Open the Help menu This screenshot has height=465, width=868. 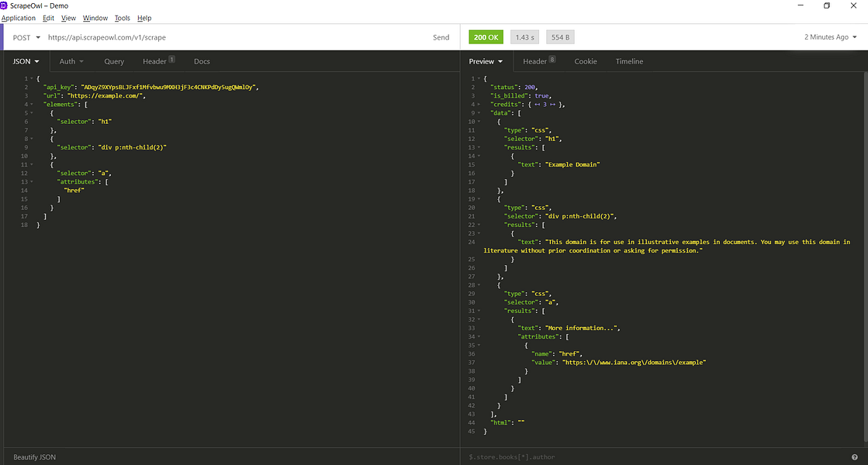(144, 18)
